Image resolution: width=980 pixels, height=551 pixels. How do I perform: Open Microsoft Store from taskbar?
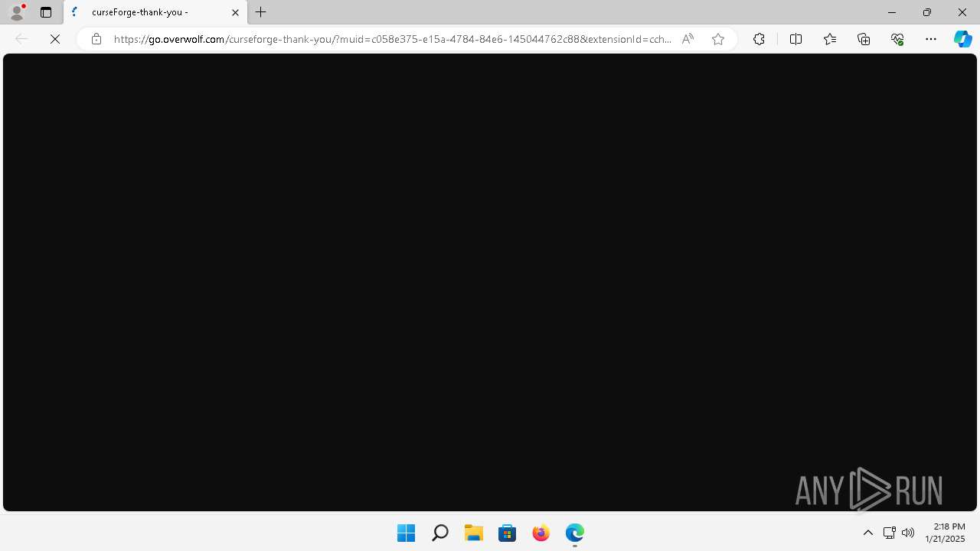click(507, 533)
